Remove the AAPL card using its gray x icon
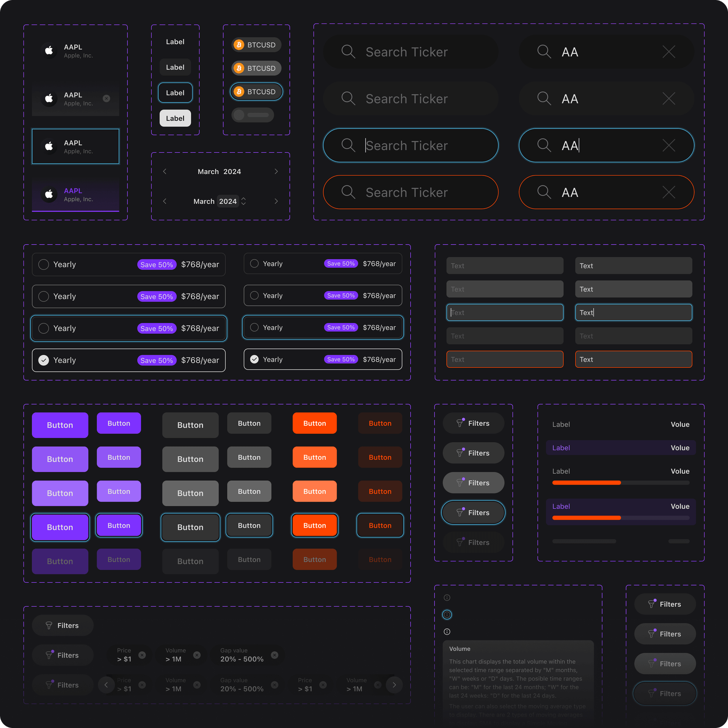Viewport: 728px width, 728px height. 107,99
